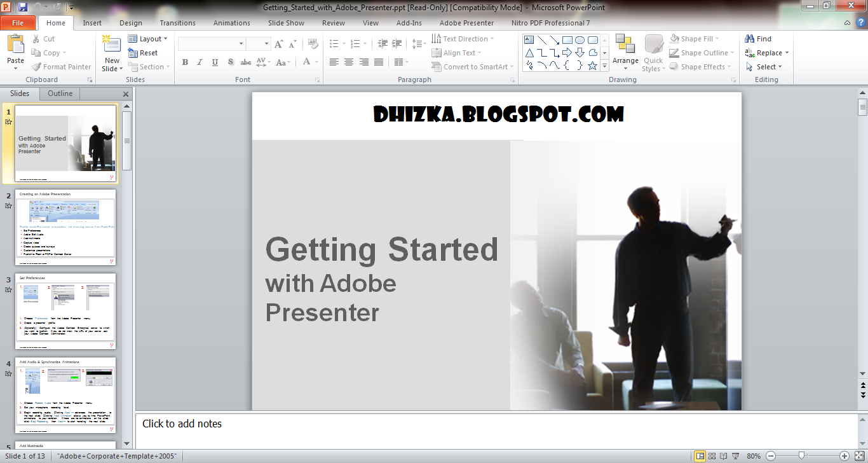Image resolution: width=868 pixels, height=463 pixels.
Task: Increase list indent level
Action: coord(397,44)
